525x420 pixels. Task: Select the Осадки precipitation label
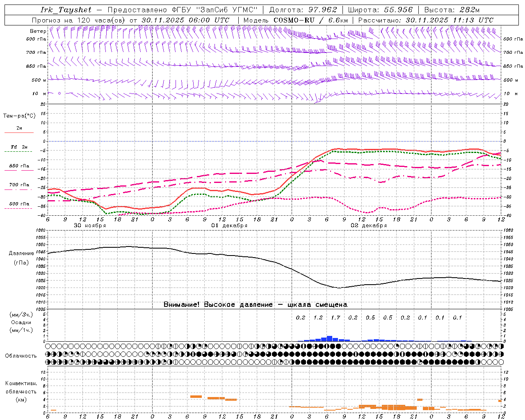click(21, 322)
